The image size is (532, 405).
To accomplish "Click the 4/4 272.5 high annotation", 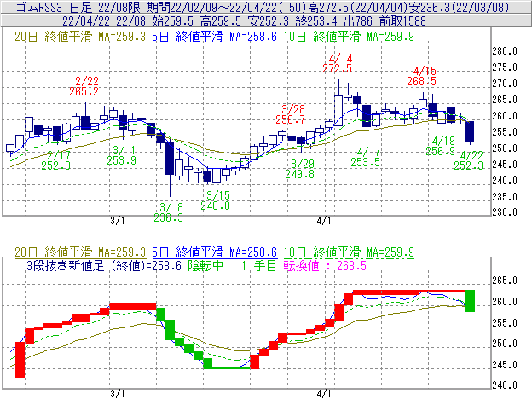I will pyautogui.click(x=337, y=63).
